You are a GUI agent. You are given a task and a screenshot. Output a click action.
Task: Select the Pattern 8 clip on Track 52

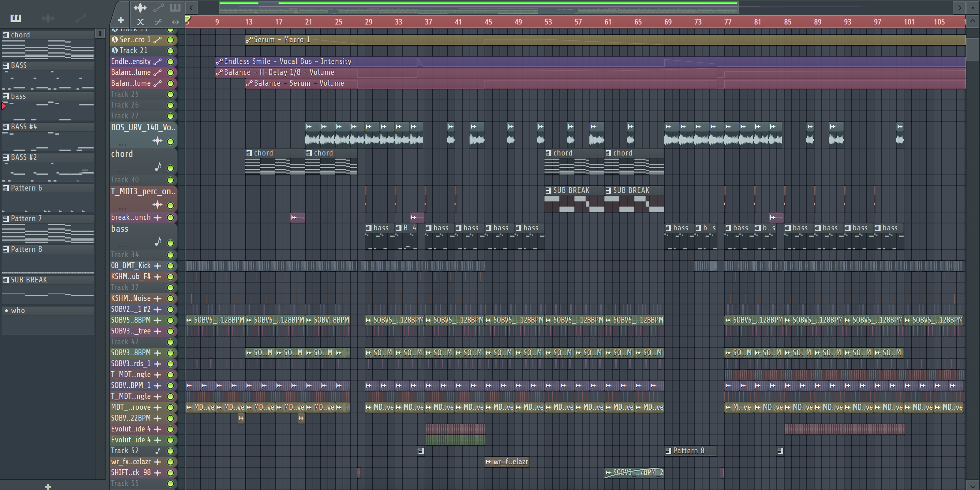691,451
